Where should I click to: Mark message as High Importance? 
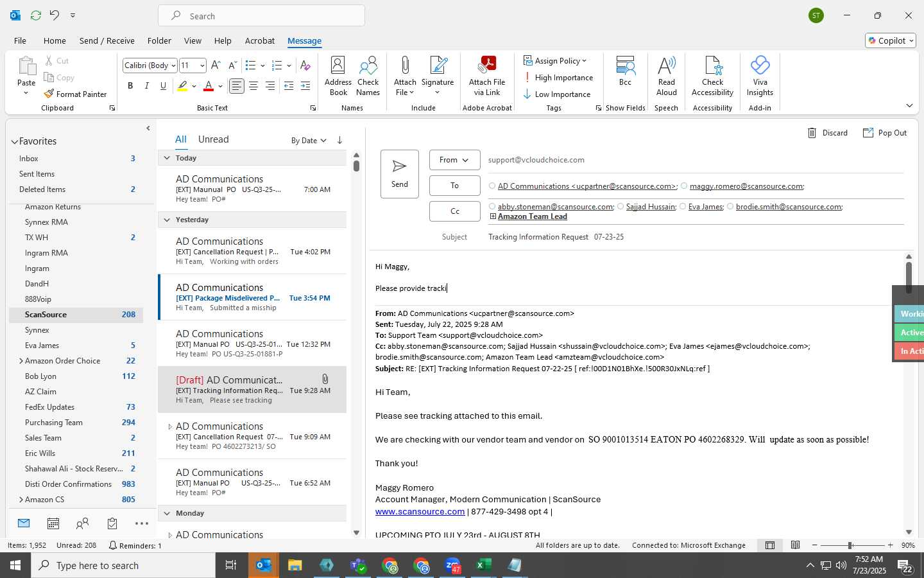[558, 78]
